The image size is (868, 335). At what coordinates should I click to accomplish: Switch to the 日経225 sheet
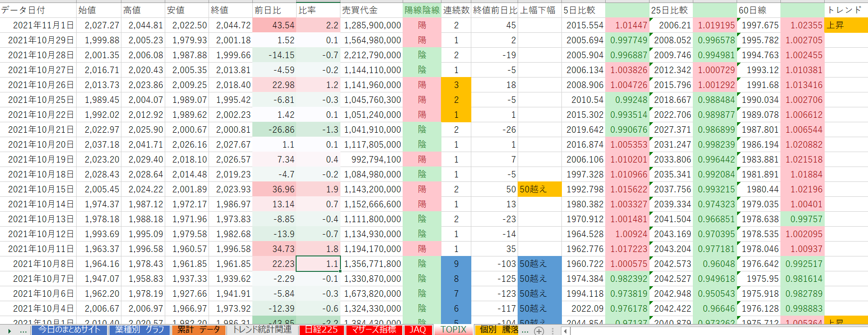(x=321, y=330)
